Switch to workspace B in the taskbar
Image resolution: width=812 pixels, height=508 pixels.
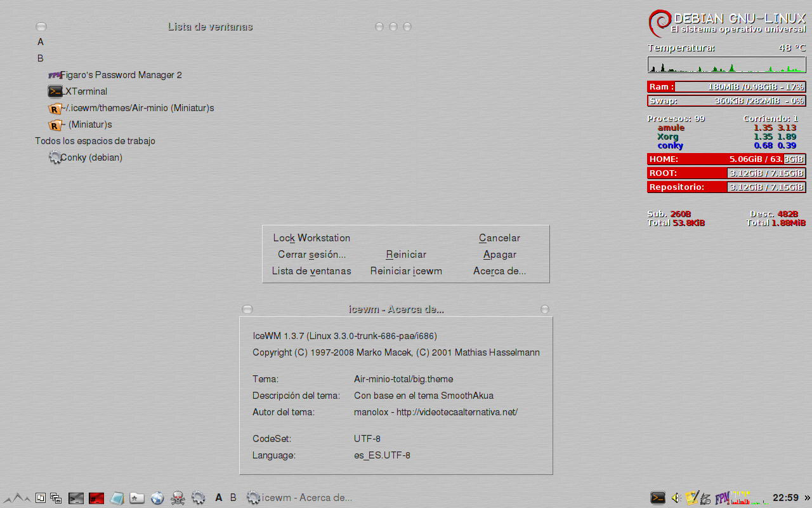pos(233,498)
